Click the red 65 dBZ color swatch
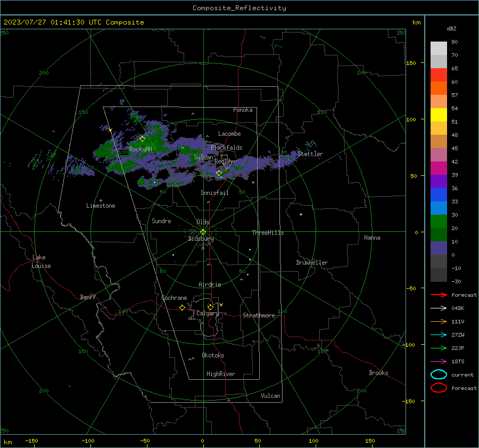This screenshot has width=479, height=448. click(x=439, y=75)
